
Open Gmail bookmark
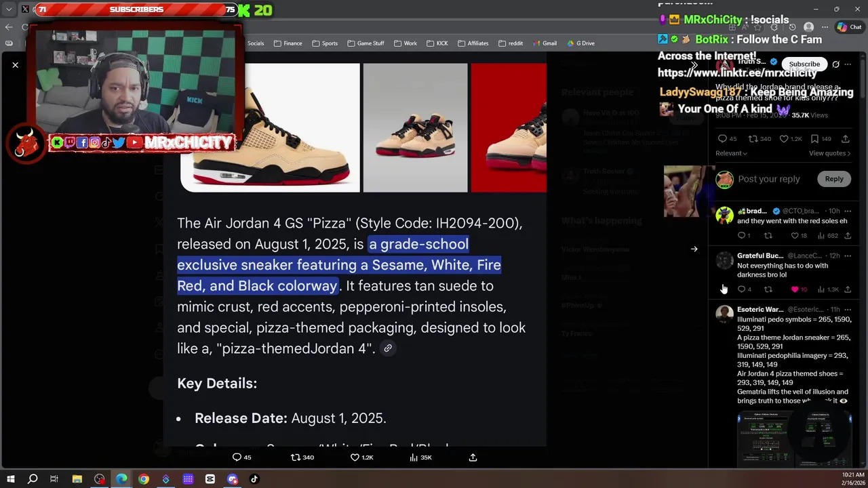tap(545, 43)
